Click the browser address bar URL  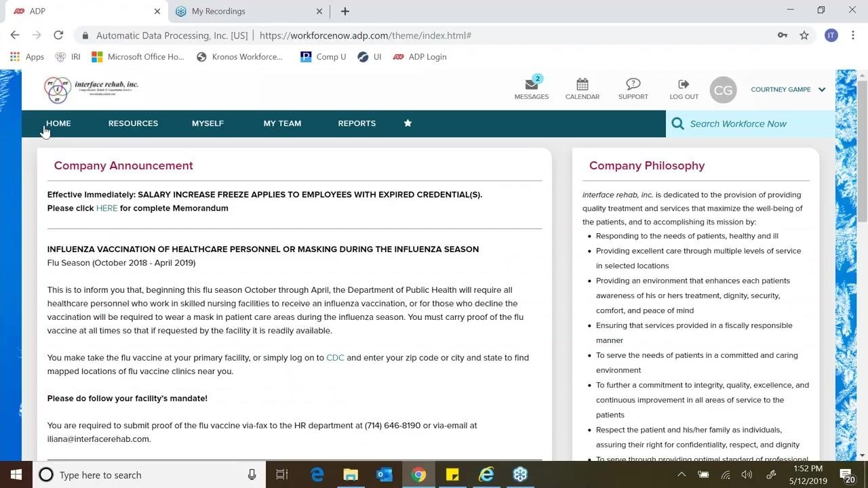coord(366,35)
